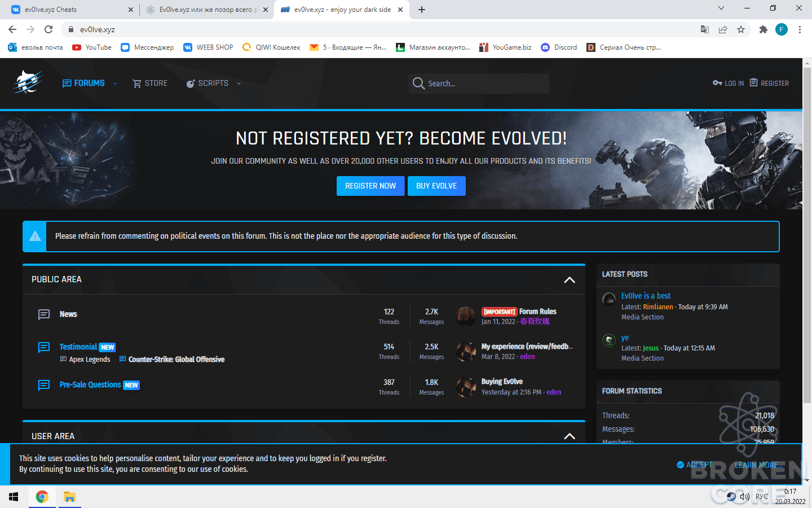
Task: Open the Мессенджер bookmark
Action: click(x=147, y=47)
